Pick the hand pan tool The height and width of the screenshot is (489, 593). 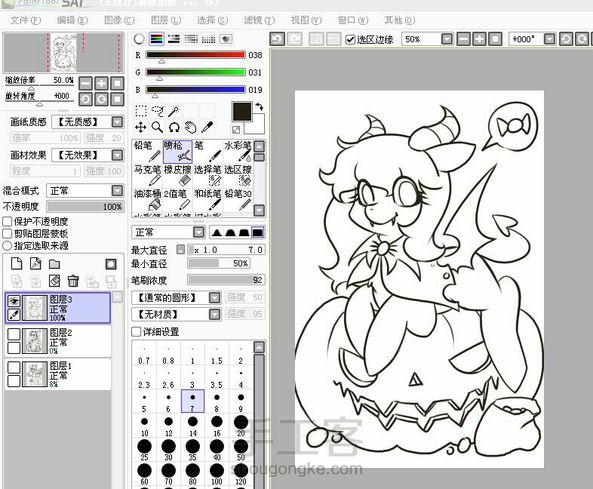191,127
